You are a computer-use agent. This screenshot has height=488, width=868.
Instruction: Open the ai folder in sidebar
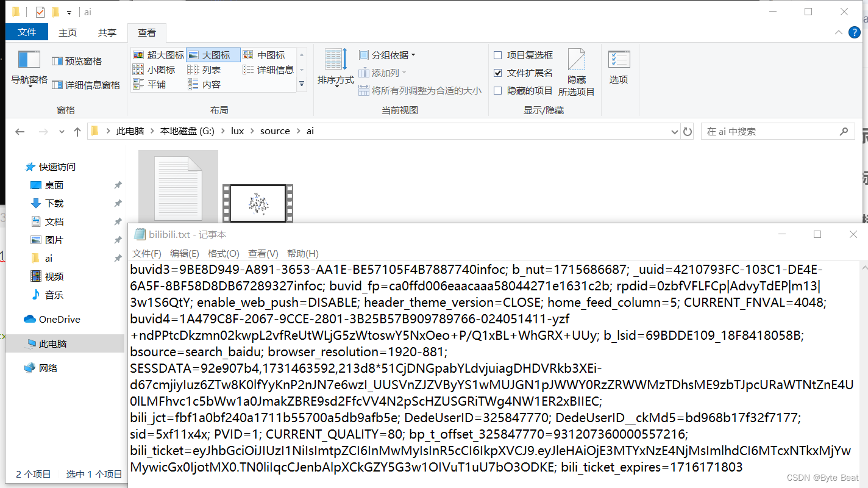click(49, 258)
